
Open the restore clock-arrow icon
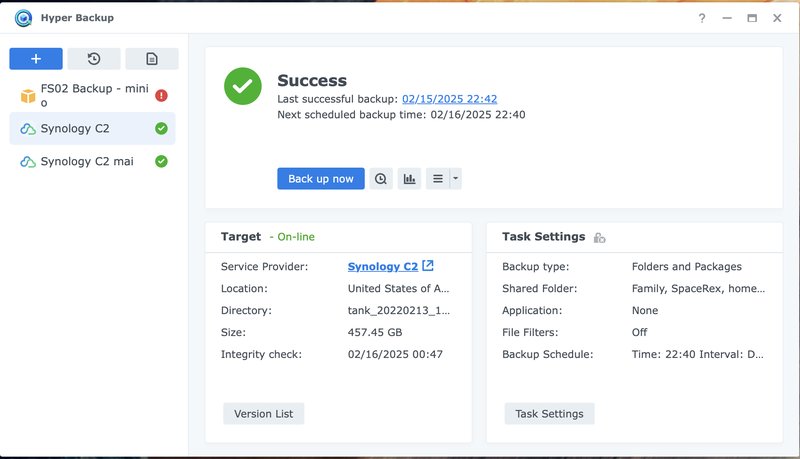click(x=94, y=59)
